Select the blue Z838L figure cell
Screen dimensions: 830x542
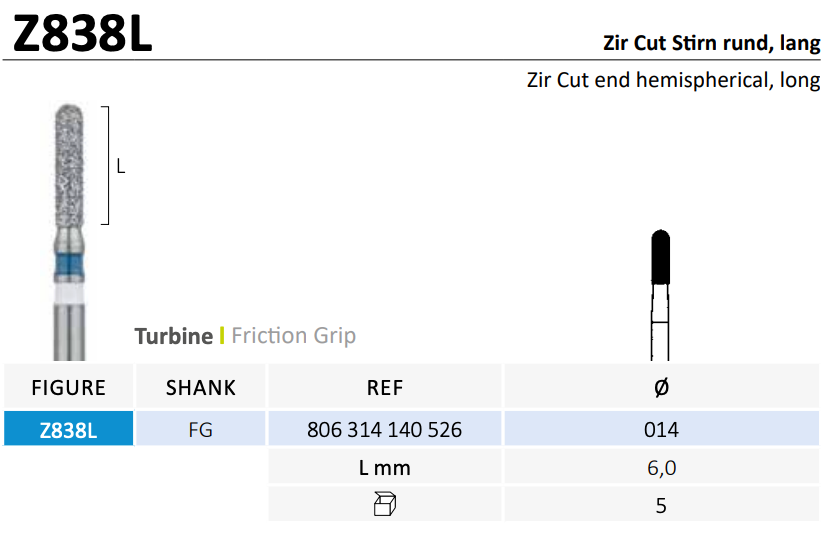coord(69,429)
